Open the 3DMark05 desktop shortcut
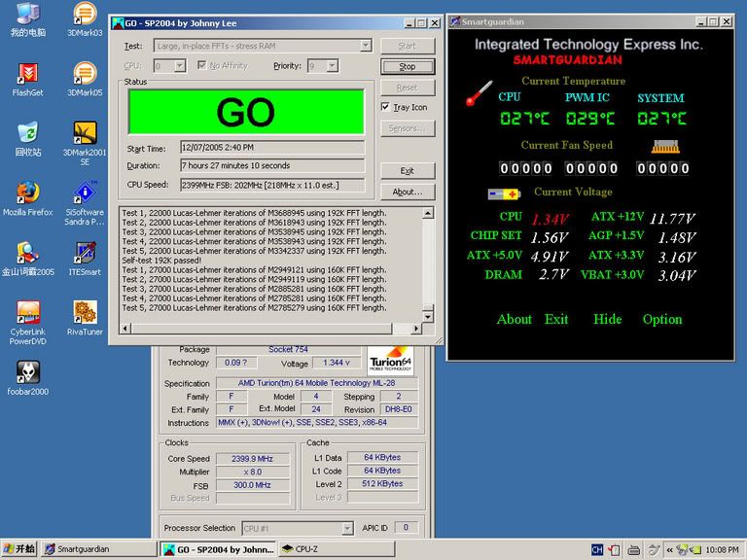The width and height of the screenshot is (747, 560). (x=85, y=79)
